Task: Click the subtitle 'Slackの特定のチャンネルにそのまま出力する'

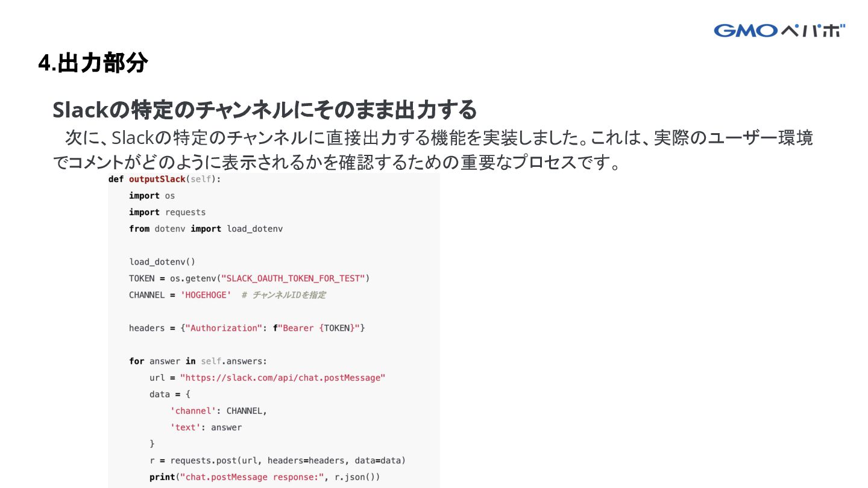Action: (265, 110)
